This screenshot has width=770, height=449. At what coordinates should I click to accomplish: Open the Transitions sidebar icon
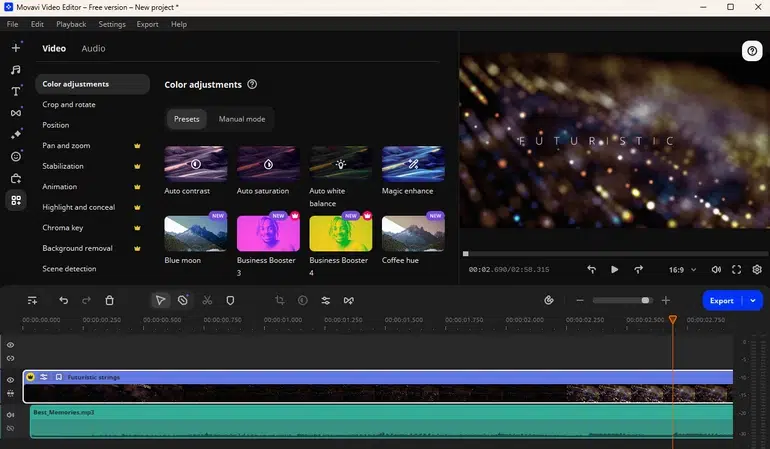click(x=16, y=113)
